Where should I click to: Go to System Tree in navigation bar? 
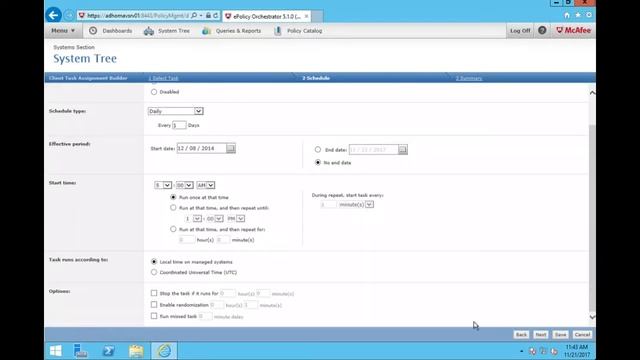174,31
